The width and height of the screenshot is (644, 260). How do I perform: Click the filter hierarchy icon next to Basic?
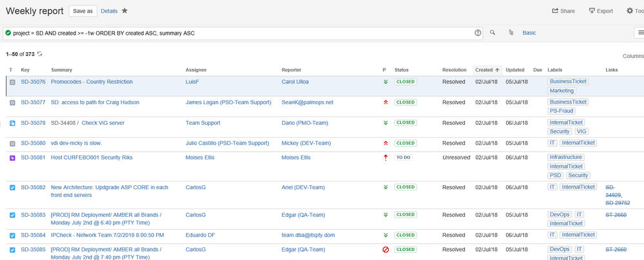(x=511, y=33)
